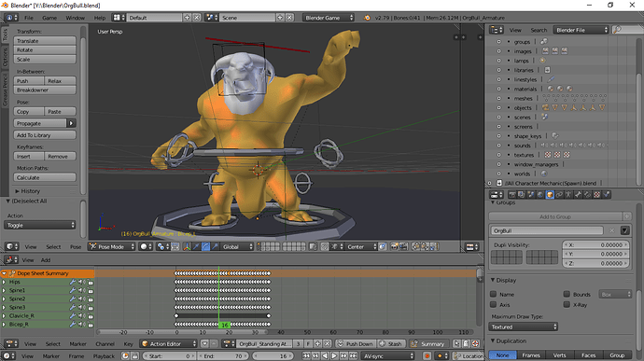
Task: Open the Bone properties tab icon
Action: click(x=579, y=195)
